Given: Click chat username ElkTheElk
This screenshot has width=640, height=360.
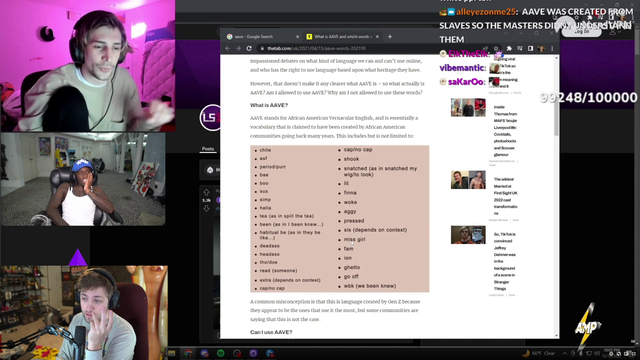Looking at the screenshot, I should tap(468, 54).
